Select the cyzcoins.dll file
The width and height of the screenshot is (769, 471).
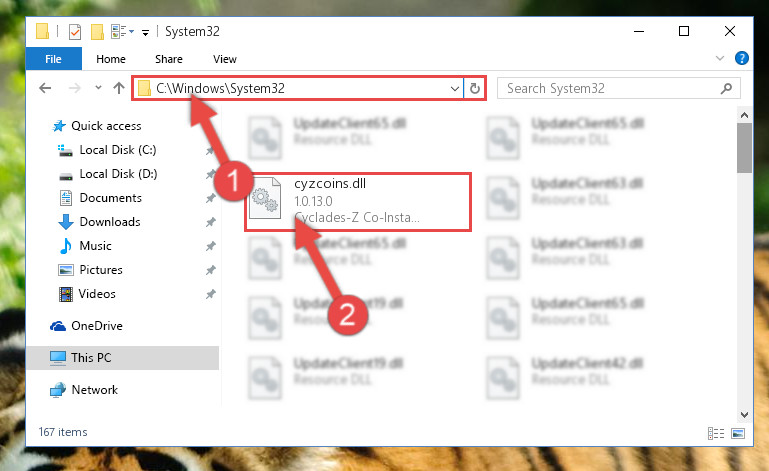click(x=358, y=201)
